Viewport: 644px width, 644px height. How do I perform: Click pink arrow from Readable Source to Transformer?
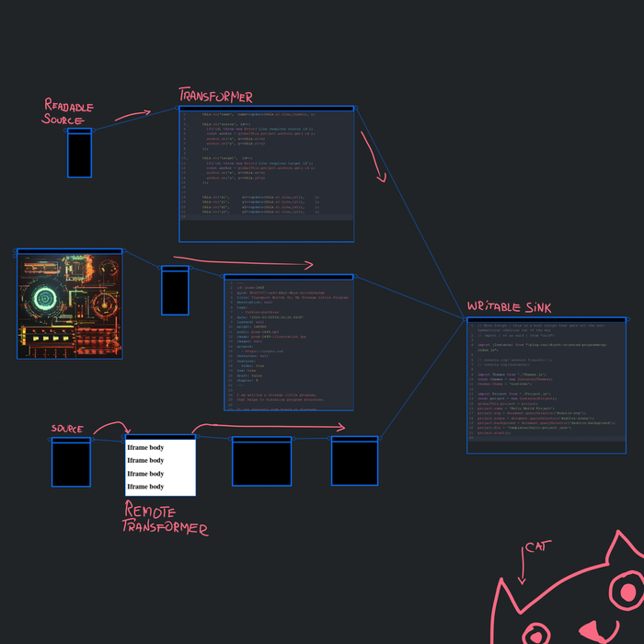coord(132,116)
